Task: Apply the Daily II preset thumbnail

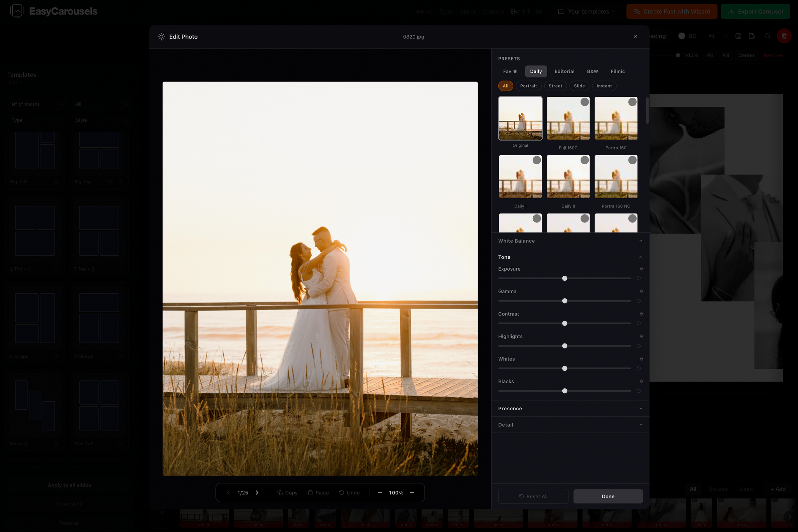Action: 568,177
